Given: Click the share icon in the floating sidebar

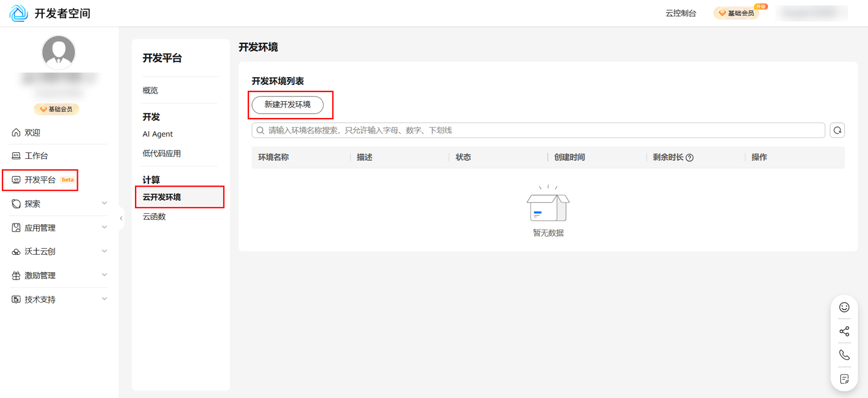Looking at the screenshot, I should [844, 331].
